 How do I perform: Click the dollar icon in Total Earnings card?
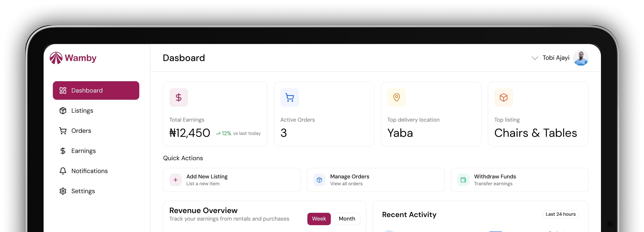click(x=179, y=98)
